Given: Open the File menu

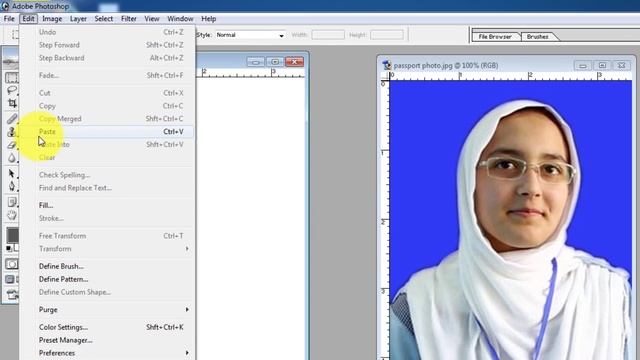Looking at the screenshot, I should [9, 19].
